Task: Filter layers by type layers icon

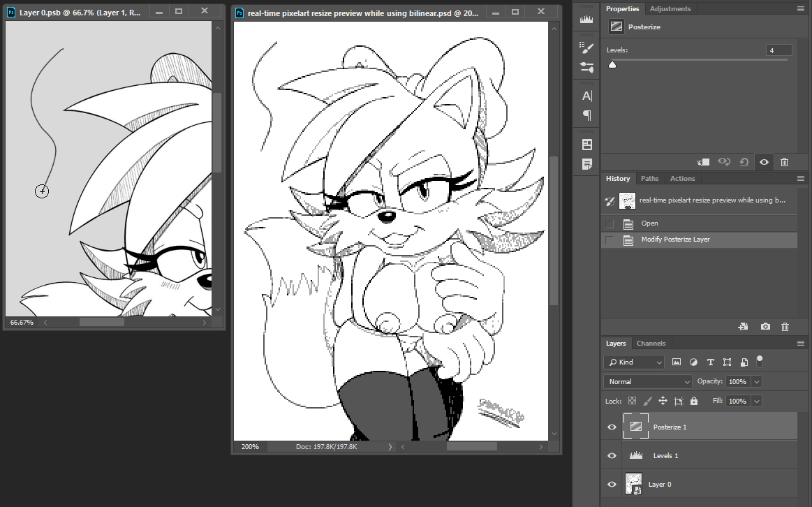Action: point(710,362)
